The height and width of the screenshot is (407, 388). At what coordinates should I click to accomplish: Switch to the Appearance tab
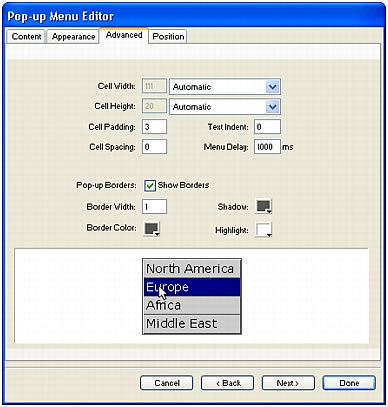73,36
